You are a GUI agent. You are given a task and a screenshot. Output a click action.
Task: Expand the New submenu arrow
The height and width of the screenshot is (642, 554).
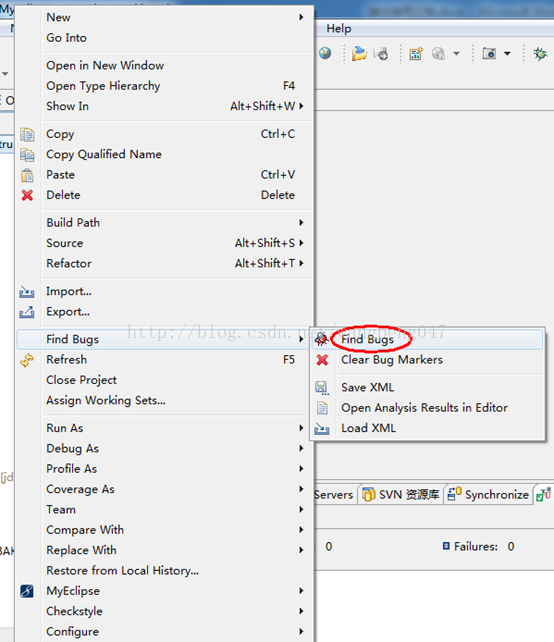click(301, 17)
